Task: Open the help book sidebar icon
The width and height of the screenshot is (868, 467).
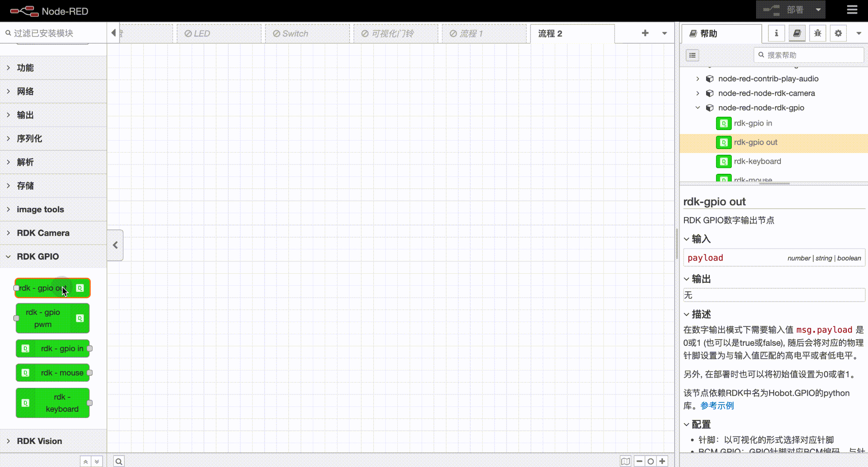Action: point(797,33)
